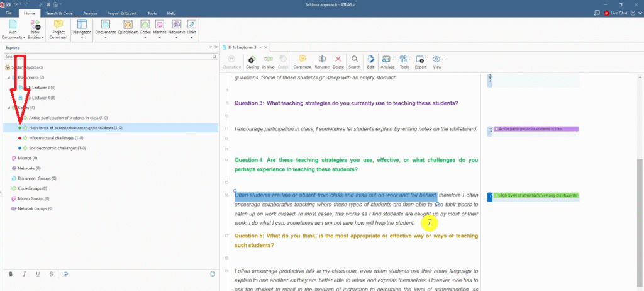Open Search in the document toolbar

pyautogui.click(x=355, y=62)
